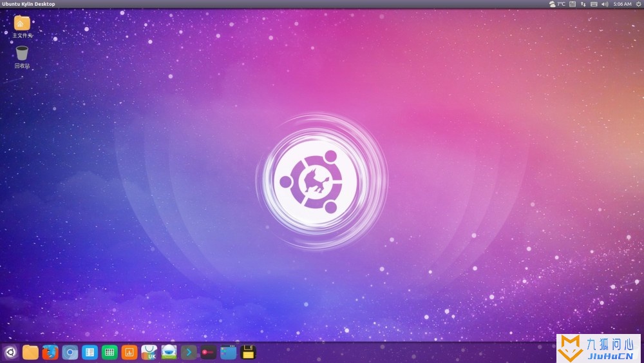Open the orange presentation app
Image resolution: width=644 pixels, height=363 pixels.
(129, 352)
